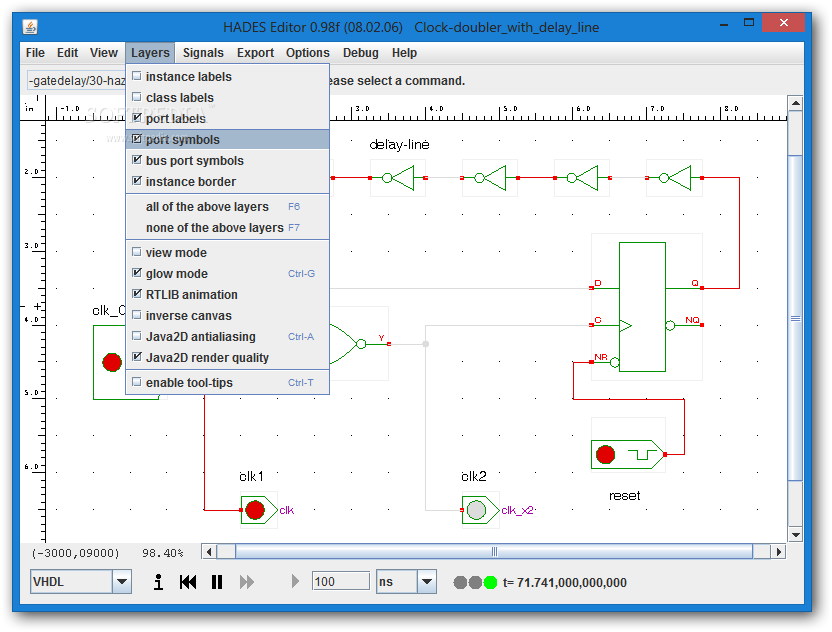The image size is (832, 632).
Task: Click the XOR gate output Y port
Action: [x=389, y=344]
